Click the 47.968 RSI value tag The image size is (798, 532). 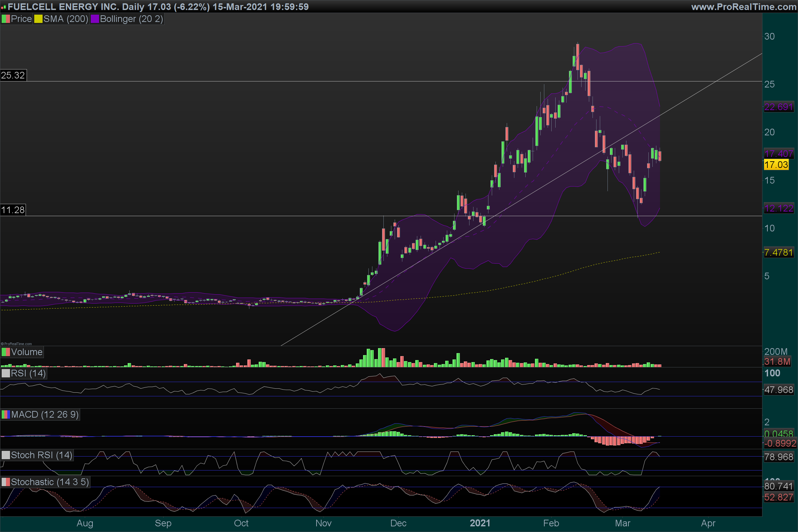pos(778,389)
